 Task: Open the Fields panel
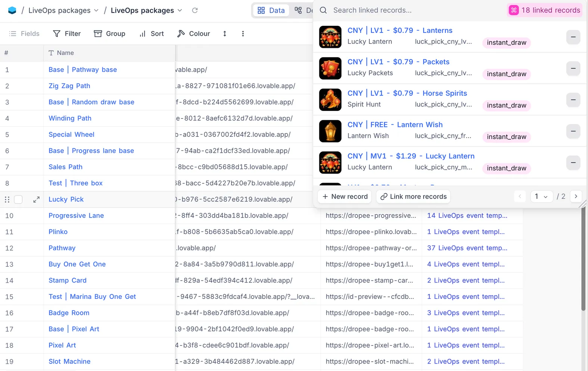[x=24, y=34]
